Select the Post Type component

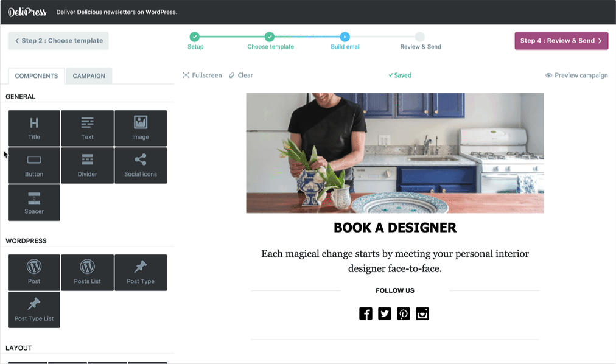click(x=141, y=273)
